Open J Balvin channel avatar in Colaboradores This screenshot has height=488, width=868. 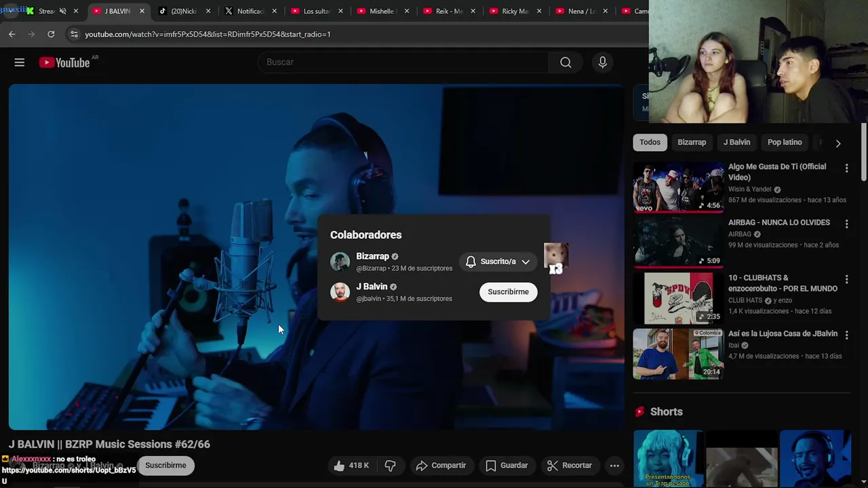point(340,292)
